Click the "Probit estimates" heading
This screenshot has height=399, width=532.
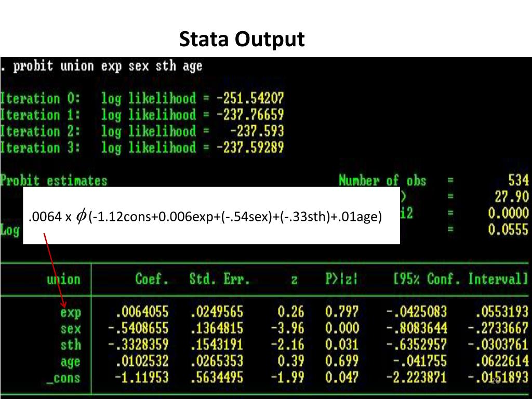tap(54, 180)
